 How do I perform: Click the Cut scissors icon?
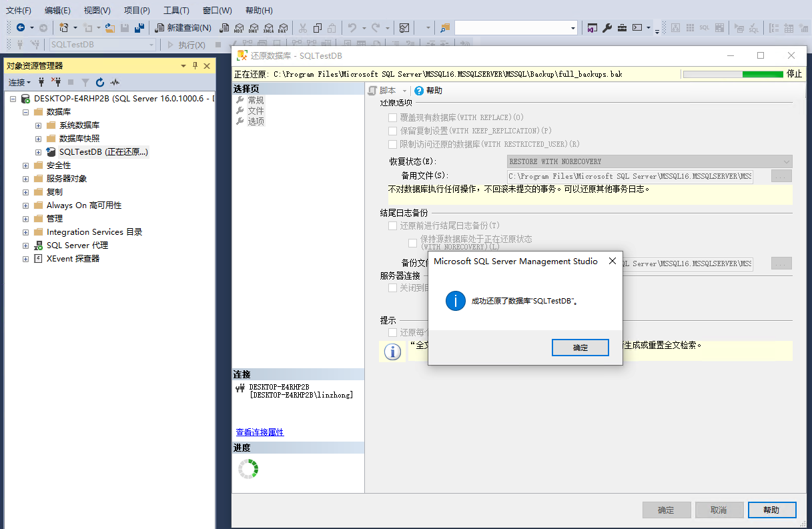tap(303, 27)
